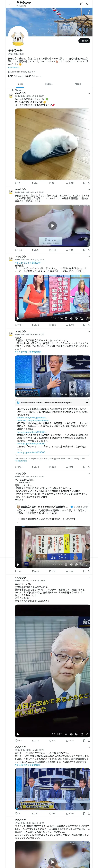This screenshot has height=868, width=98.
Task: Tap the Grok icon in the header
Action: tap(81, 4)
